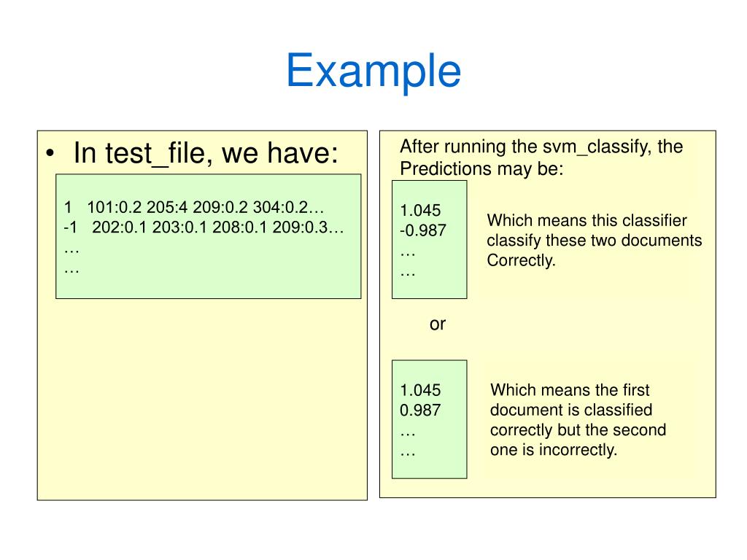Select the 'In test_file, we have:' heading

206,153
